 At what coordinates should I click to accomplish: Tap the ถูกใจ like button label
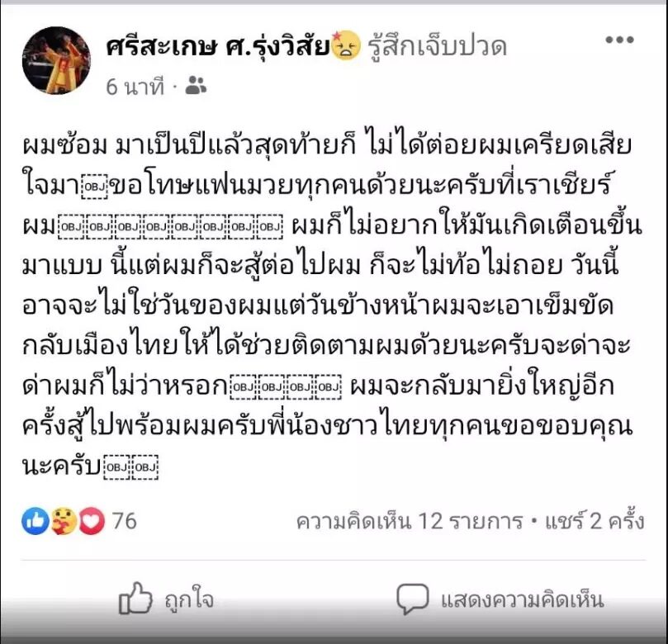[x=189, y=600]
